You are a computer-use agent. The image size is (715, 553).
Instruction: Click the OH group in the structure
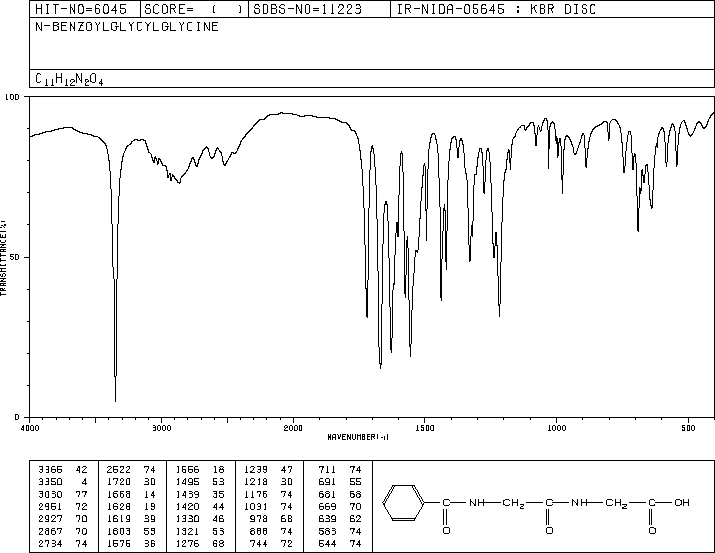681,502
